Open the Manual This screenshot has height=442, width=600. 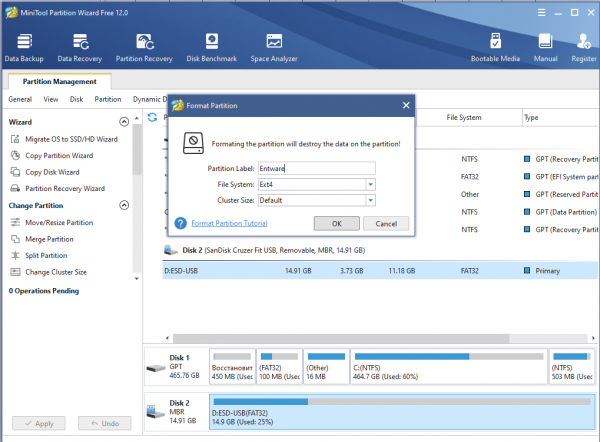pyautogui.click(x=546, y=47)
